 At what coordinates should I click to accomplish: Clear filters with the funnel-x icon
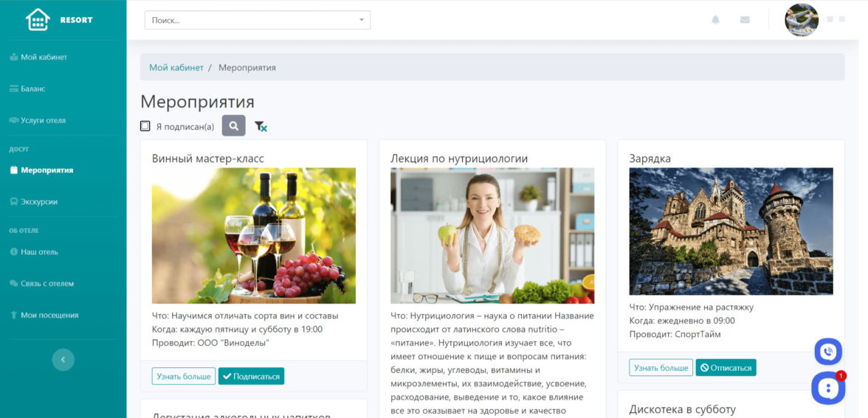coord(261,127)
